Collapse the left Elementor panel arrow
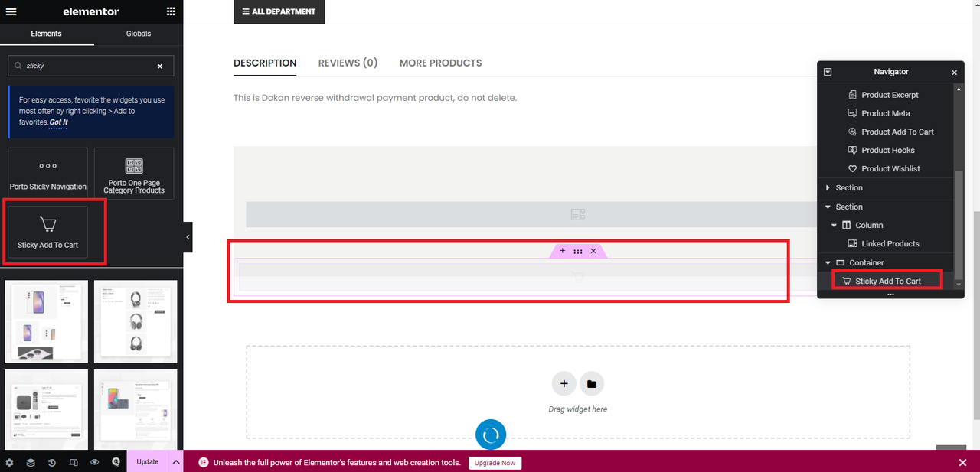Screen dimensions: 980x472 188,237
